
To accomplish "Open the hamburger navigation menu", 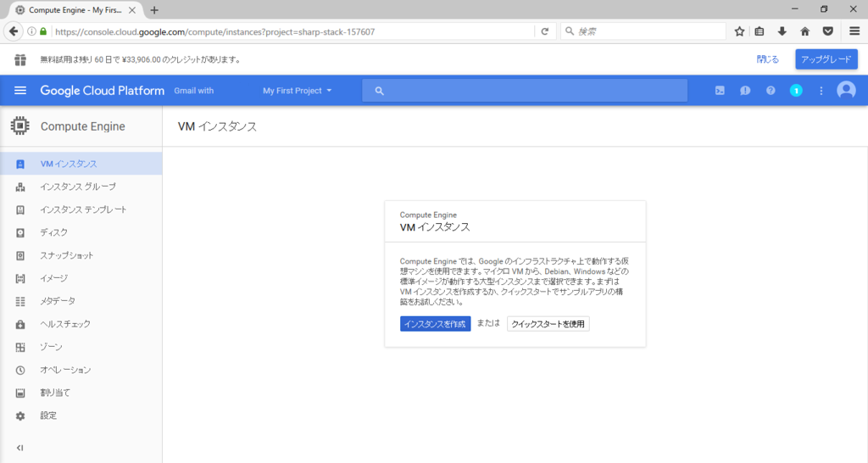I will tap(20, 90).
